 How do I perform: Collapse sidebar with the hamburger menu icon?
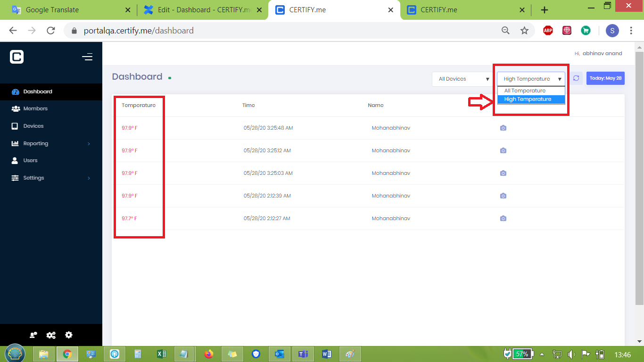(x=87, y=57)
